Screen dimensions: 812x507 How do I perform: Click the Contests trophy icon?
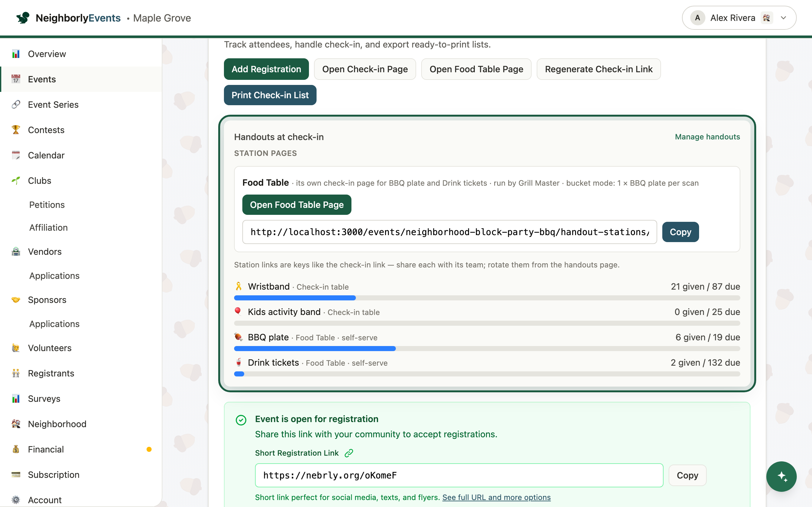coord(16,130)
